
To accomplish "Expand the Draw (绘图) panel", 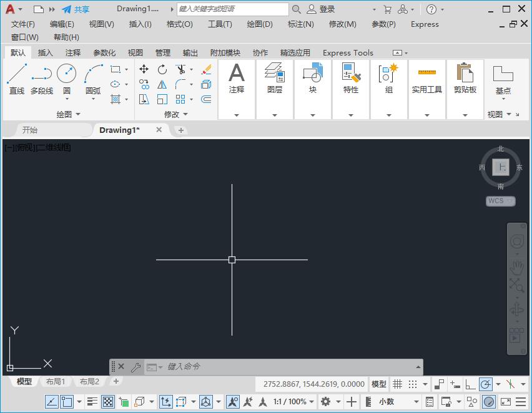I will tap(69, 114).
